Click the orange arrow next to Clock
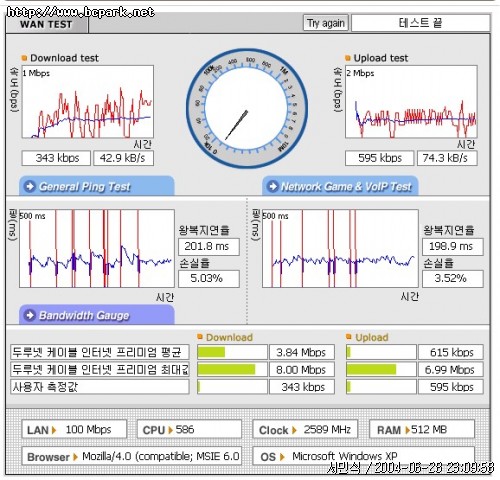The image size is (500, 480). [x=294, y=430]
